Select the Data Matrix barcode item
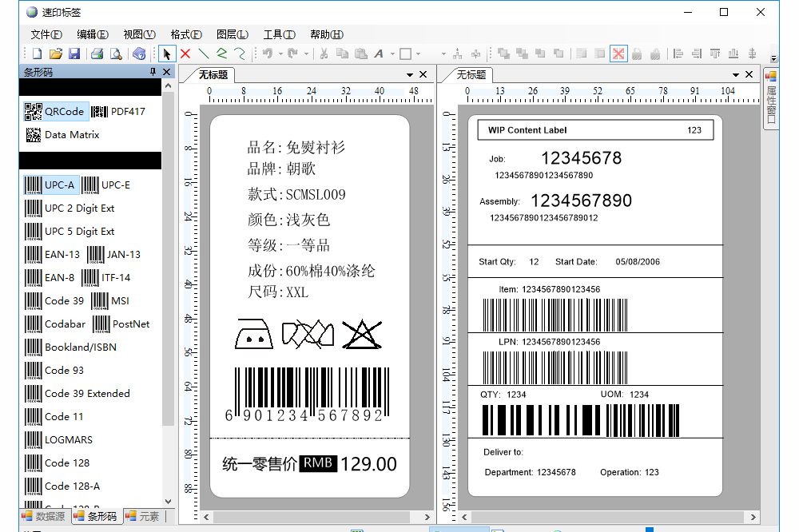 62,135
